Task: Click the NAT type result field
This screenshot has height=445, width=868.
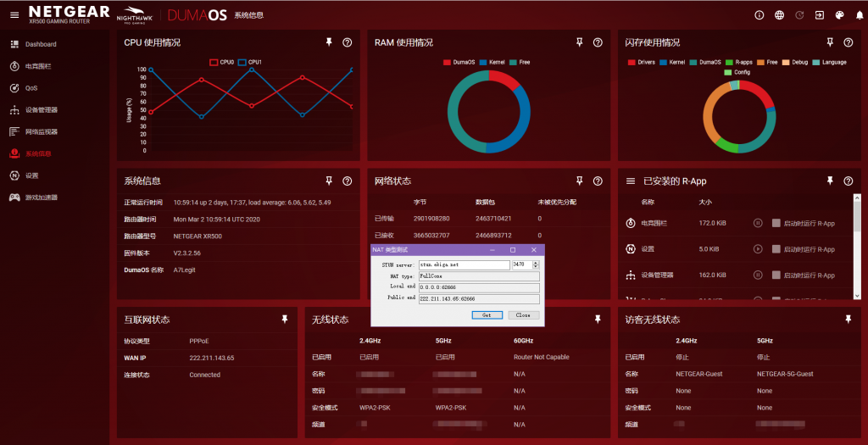Action: click(479, 276)
